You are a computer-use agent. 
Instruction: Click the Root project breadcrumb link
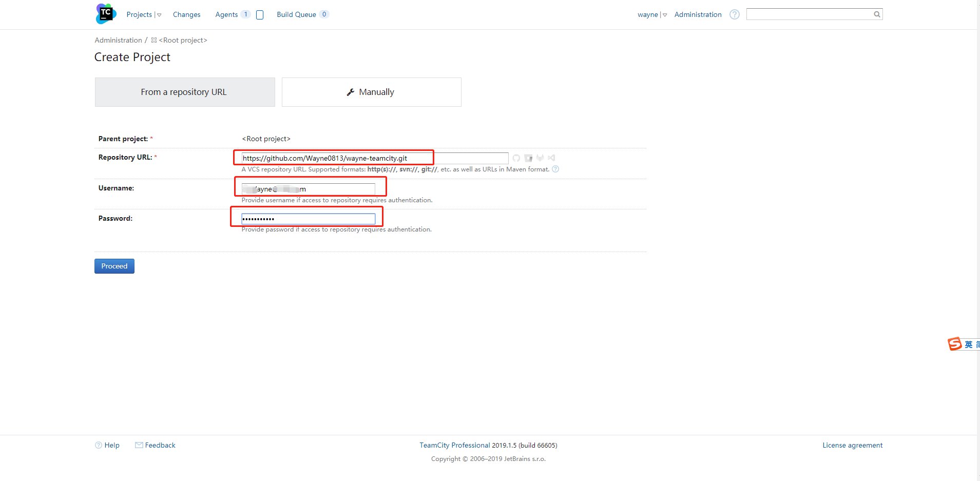183,40
